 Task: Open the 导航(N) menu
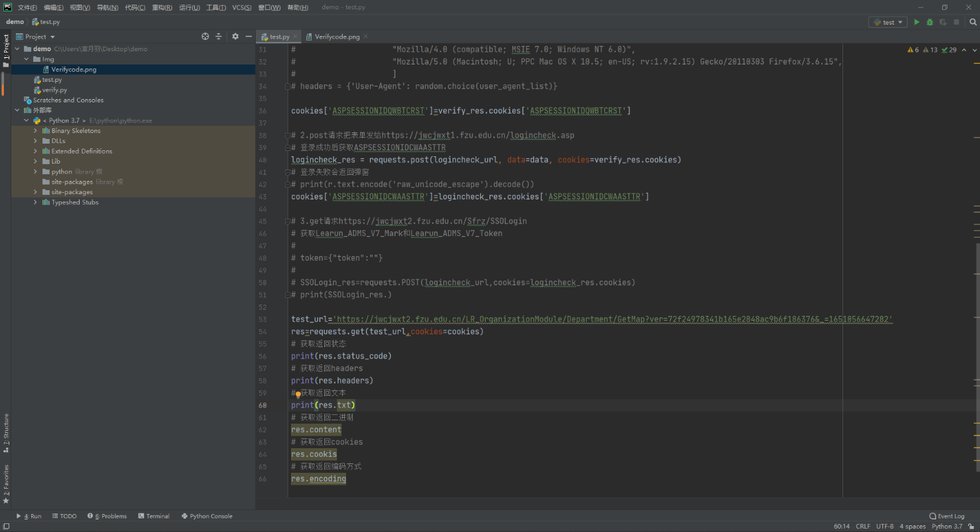pyautogui.click(x=108, y=7)
